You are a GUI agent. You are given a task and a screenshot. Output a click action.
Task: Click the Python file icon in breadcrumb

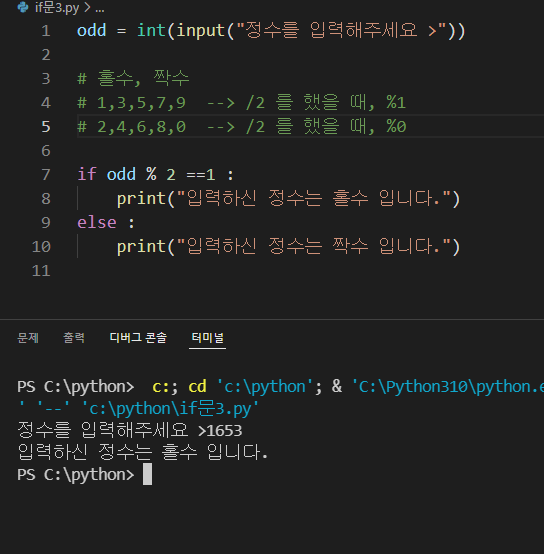(23, 7)
